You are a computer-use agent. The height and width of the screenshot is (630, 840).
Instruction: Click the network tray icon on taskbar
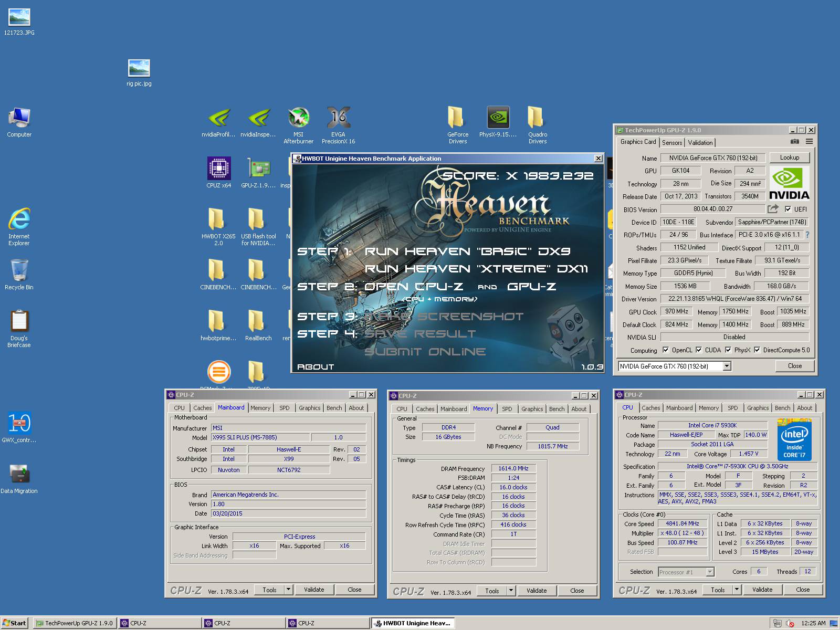(777, 623)
